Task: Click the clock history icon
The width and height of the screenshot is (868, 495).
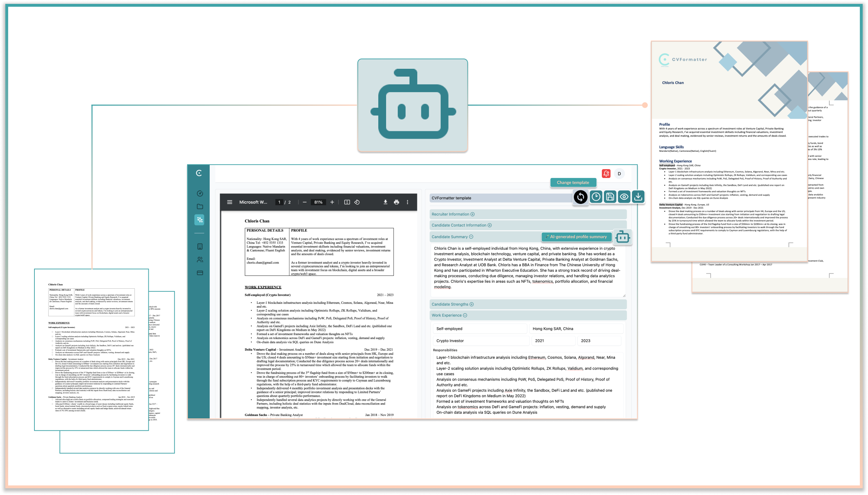Action: pos(596,197)
